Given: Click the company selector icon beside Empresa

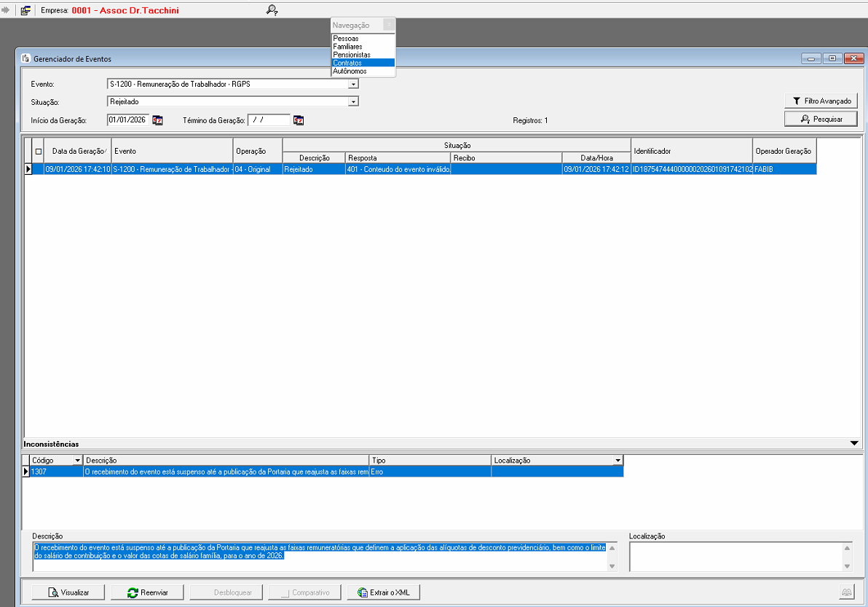Looking at the screenshot, I should tap(25, 10).
